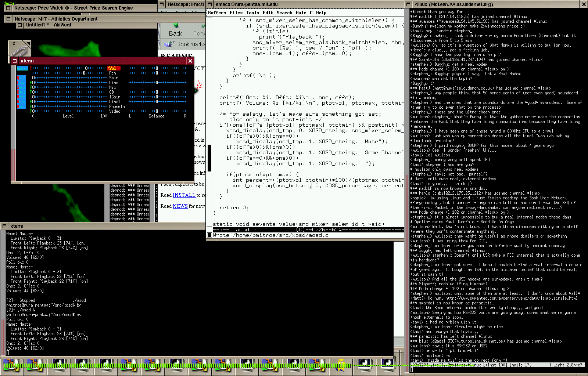Image resolution: width=588 pixels, height=376 pixels.
Task: Open Tools menu in emacs
Action: point(253,13)
